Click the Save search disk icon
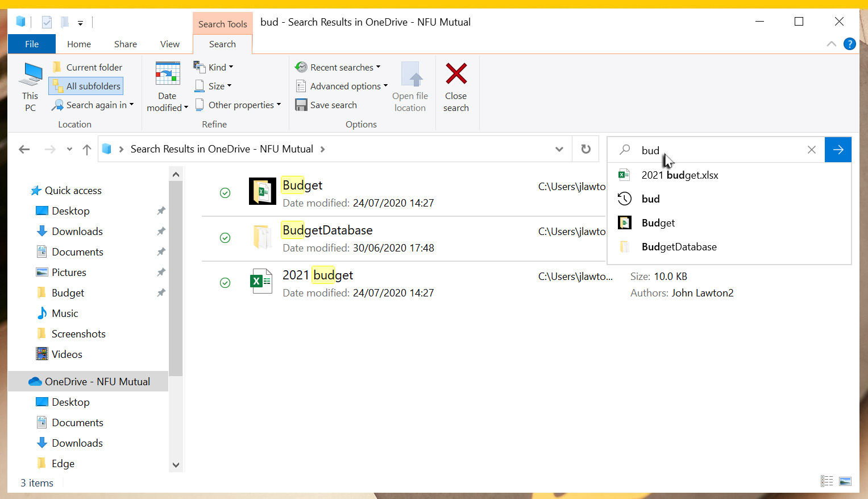 [301, 105]
